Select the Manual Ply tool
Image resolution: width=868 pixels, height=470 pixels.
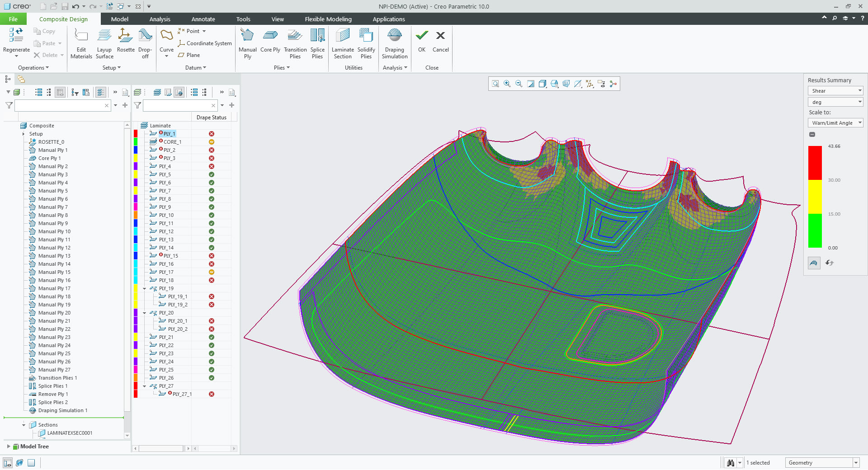point(247,43)
